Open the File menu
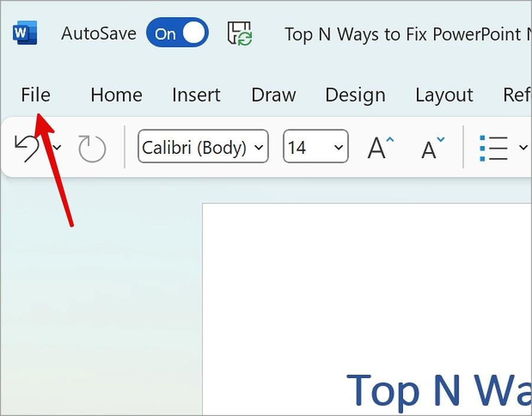Image resolution: width=532 pixels, height=416 pixels. pos(35,95)
